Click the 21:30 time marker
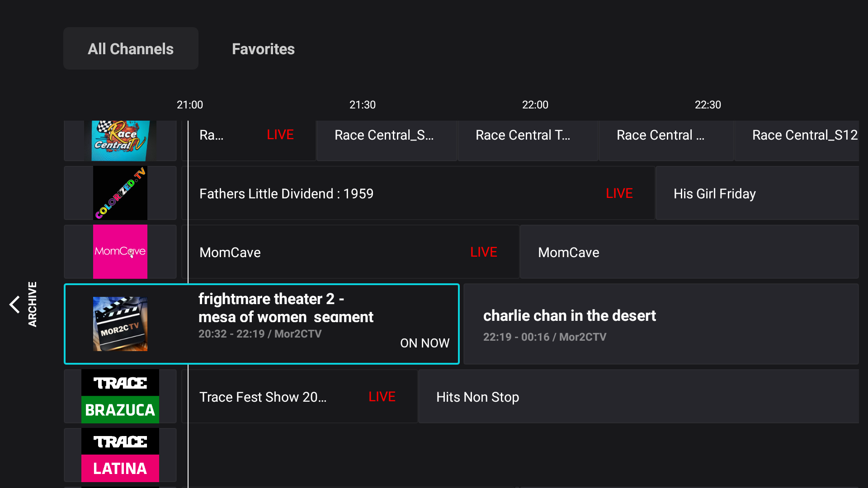This screenshot has height=488, width=868. 362,105
